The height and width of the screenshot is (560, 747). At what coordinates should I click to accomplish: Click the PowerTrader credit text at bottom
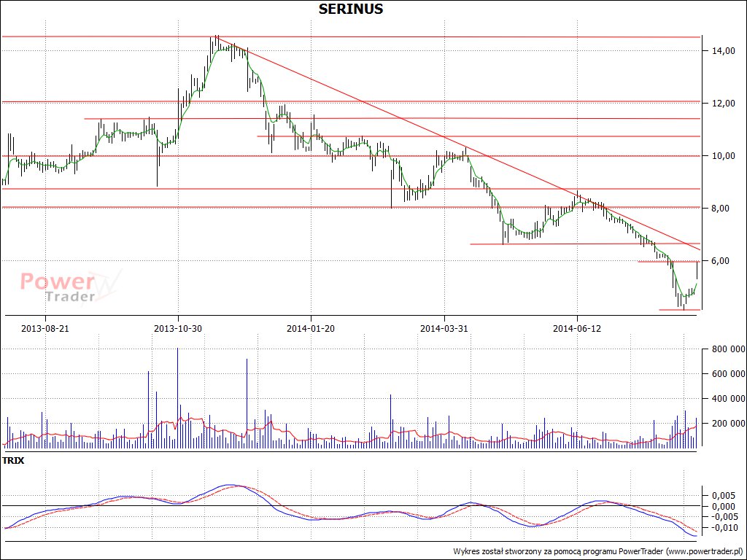(x=597, y=551)
